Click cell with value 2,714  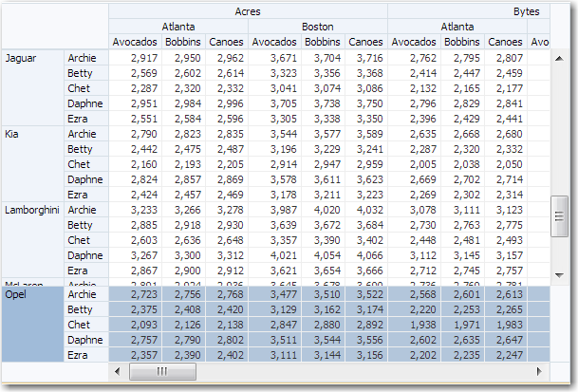(506, 179)
